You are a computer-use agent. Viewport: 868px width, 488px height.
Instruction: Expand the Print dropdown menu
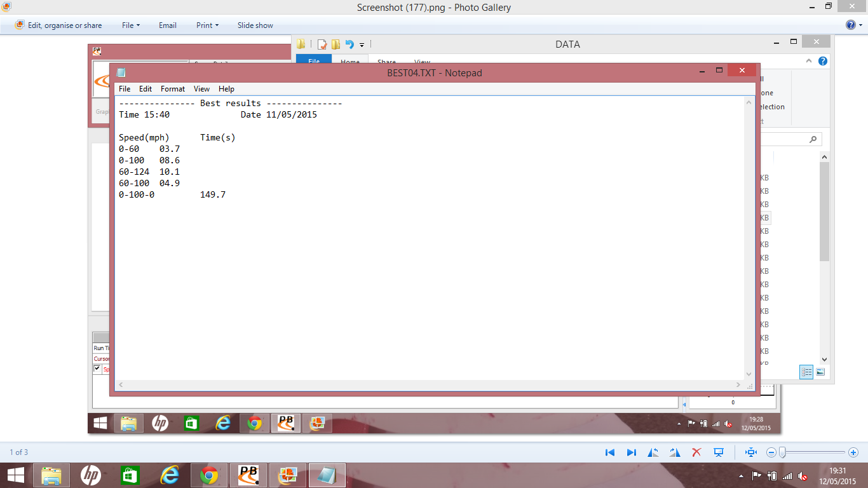tap(207, 25)
